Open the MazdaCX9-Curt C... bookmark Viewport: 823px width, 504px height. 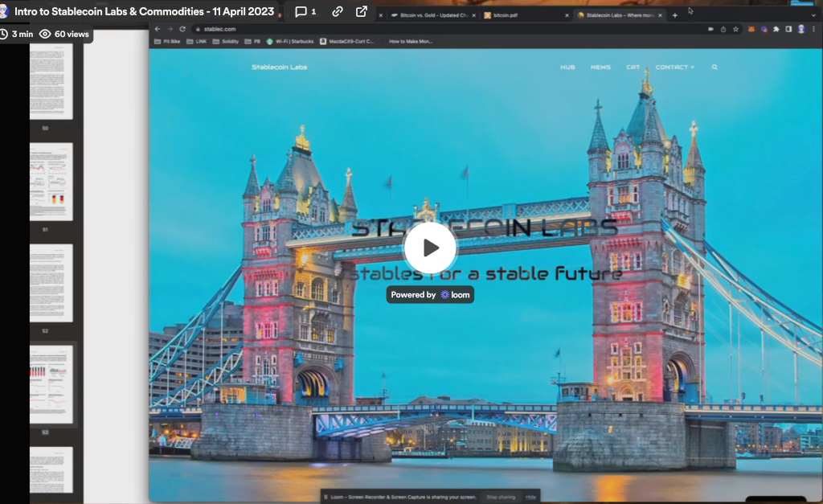(x=347, y=41)
